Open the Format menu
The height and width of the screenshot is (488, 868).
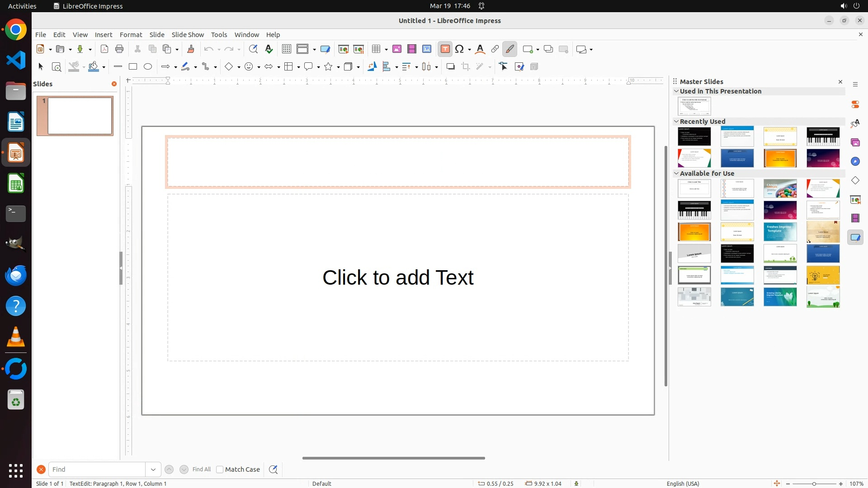131,35
